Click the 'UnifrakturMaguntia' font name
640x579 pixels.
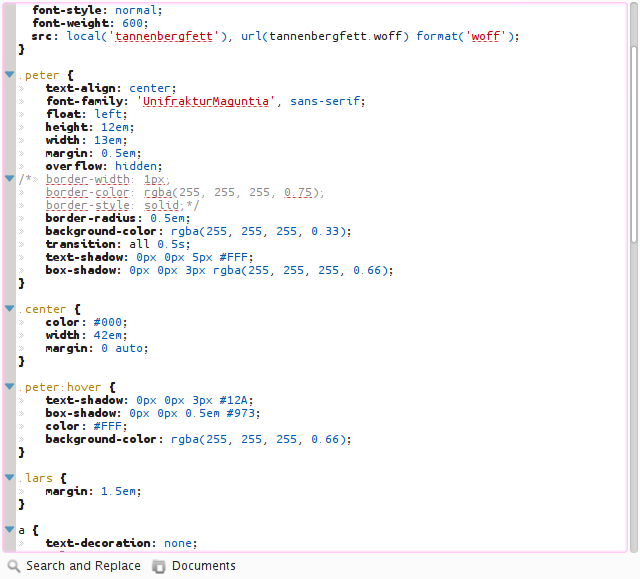[x=206, y=101]
